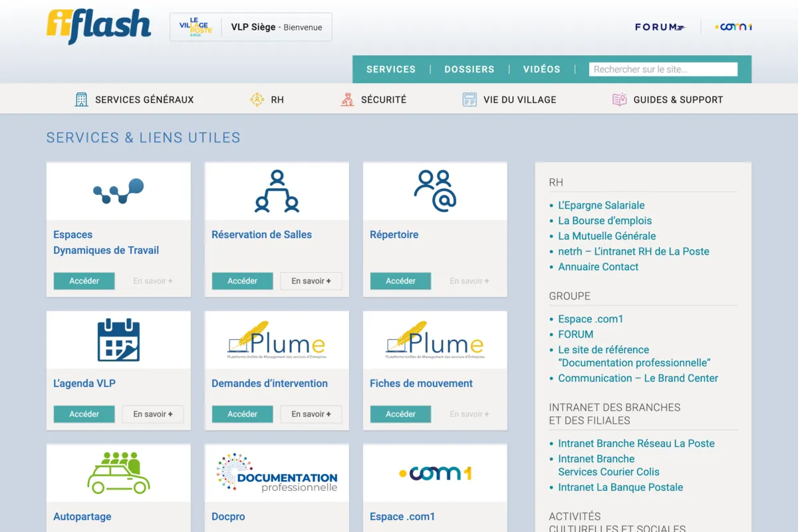Click Plume logo above Demandes d'intervention
This screenshot has width=798, height=532.
point(277,340)
